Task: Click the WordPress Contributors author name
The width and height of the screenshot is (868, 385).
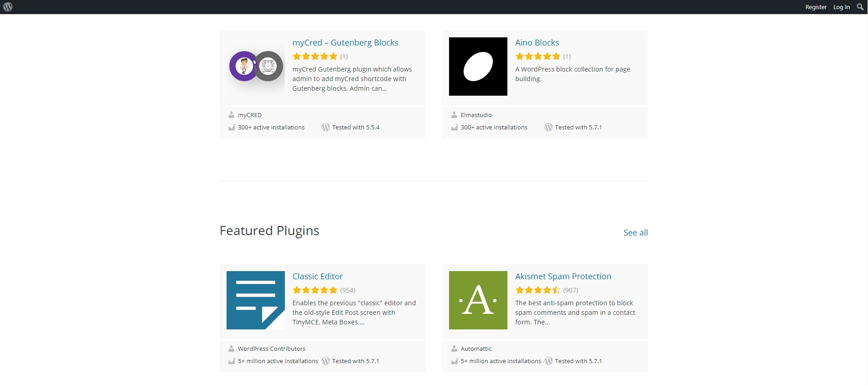Action: point(272,349)
